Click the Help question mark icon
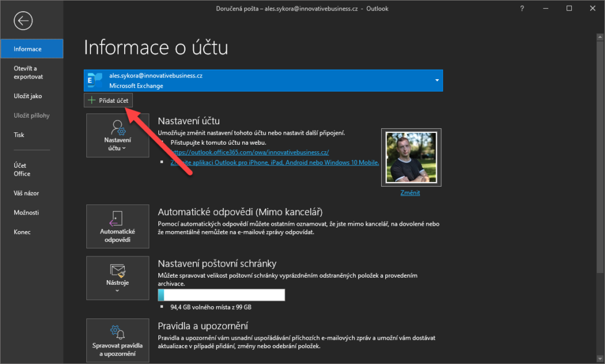The height and width of the screenshot is (364, 605). (x=522, y=8)
